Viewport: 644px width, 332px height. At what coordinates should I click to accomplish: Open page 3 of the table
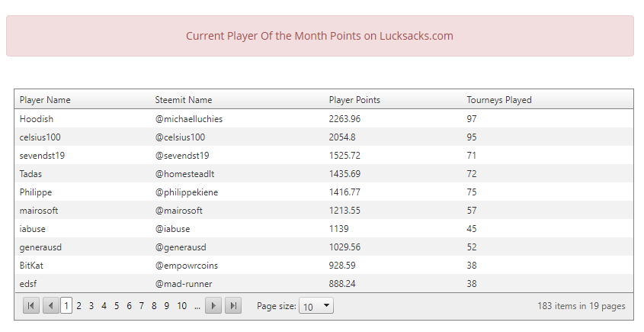[x=91, y=306]
